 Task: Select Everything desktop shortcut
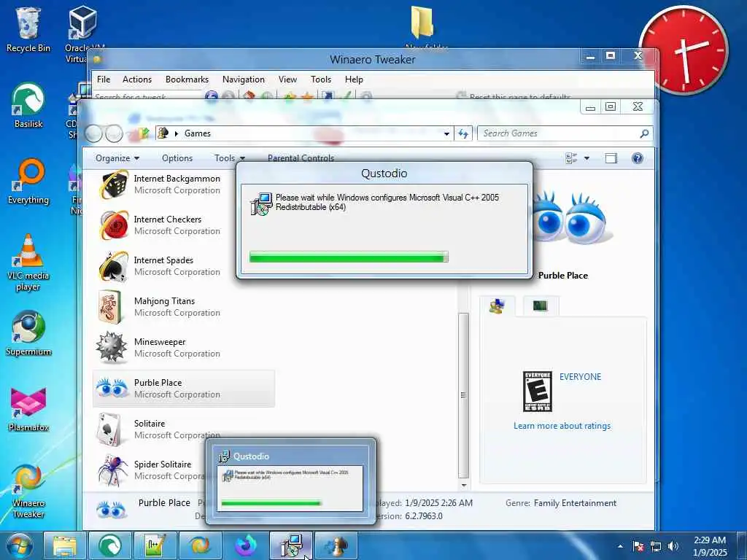click(28, 182)
